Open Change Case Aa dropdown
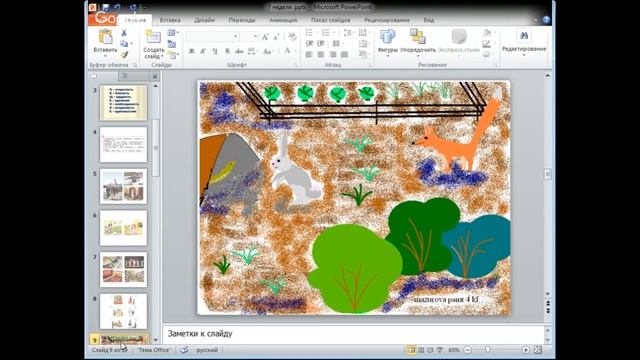The height and width of the screenshot is (360, 640). [268, 51]
